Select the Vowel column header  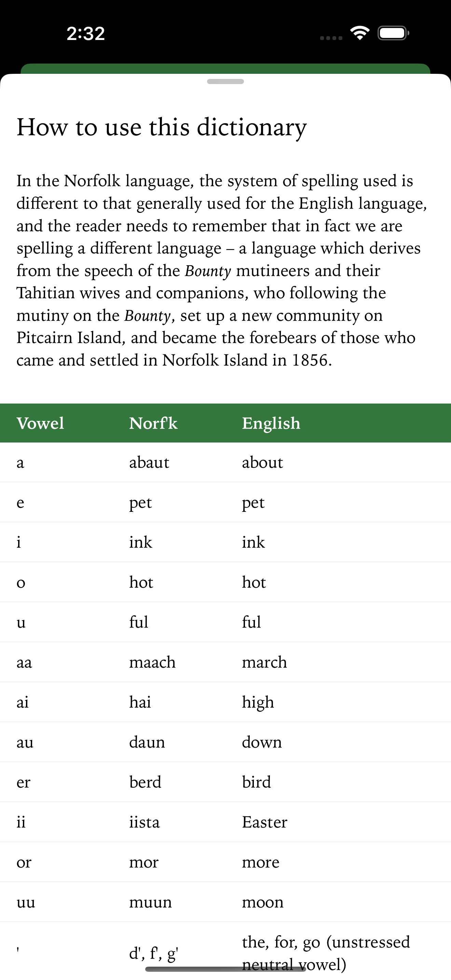pos(40,423)
